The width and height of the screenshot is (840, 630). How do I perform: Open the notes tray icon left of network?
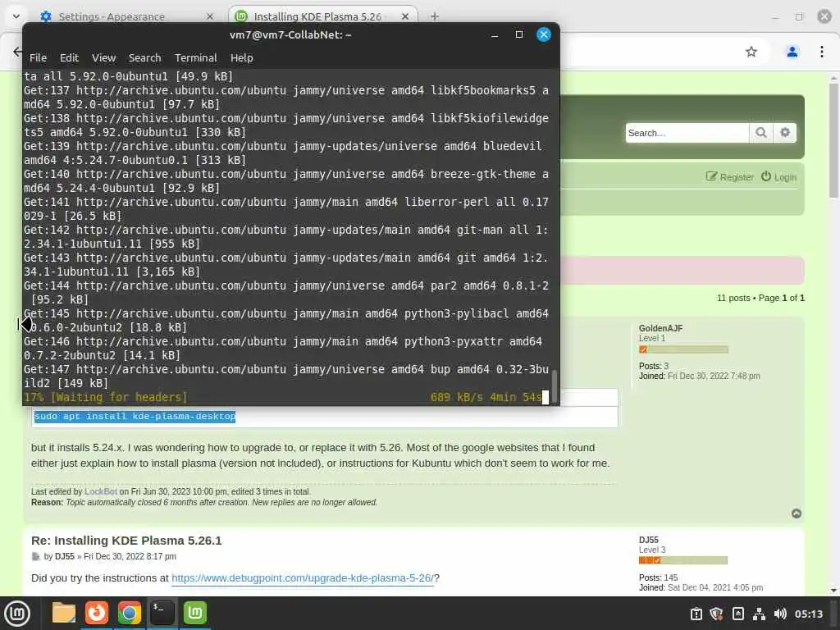coord(737,614)
